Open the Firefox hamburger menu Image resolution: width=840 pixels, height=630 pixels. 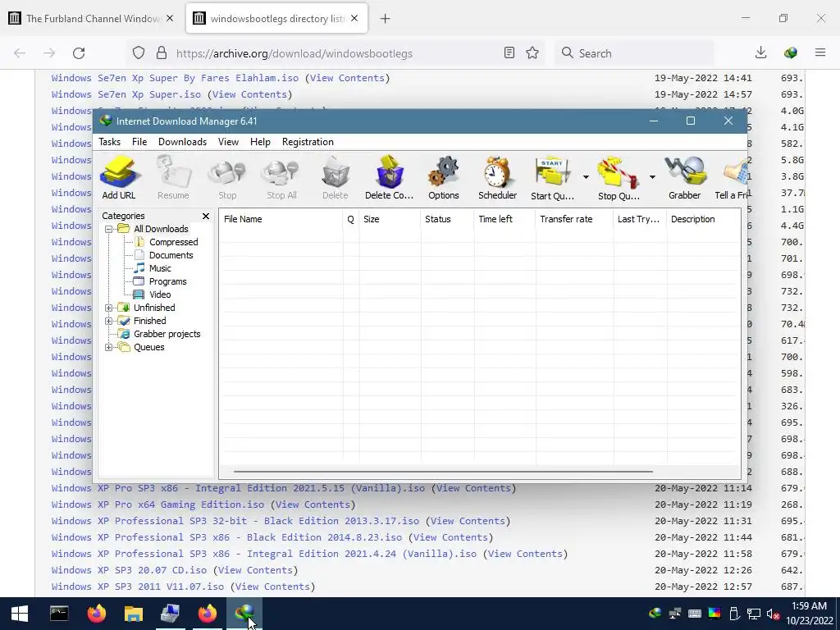(x=820, y=52)
